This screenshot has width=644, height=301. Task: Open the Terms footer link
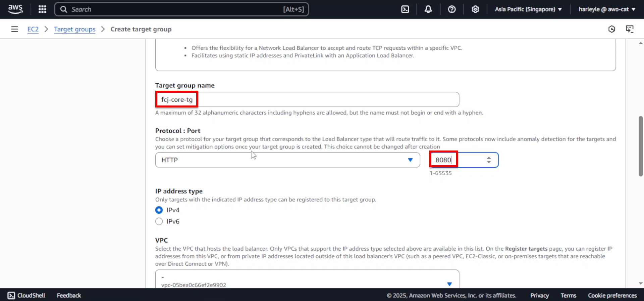click(x=568, y=295)
